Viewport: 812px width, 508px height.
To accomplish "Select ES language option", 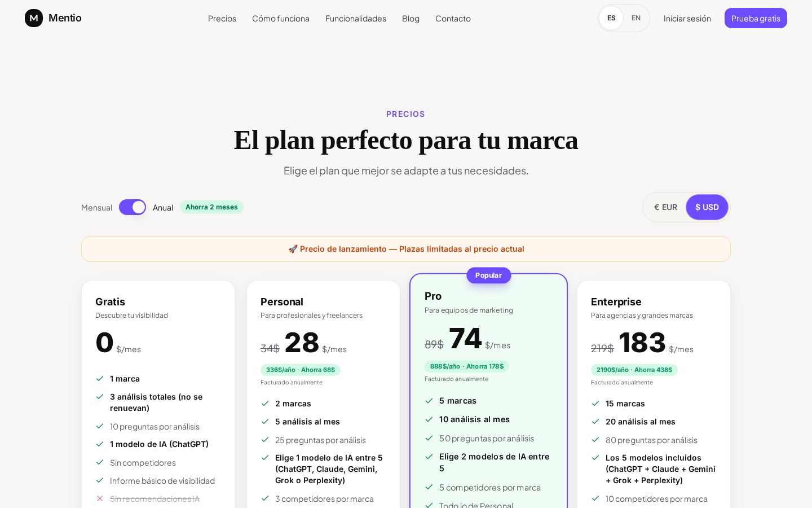I will coord(611,18).
